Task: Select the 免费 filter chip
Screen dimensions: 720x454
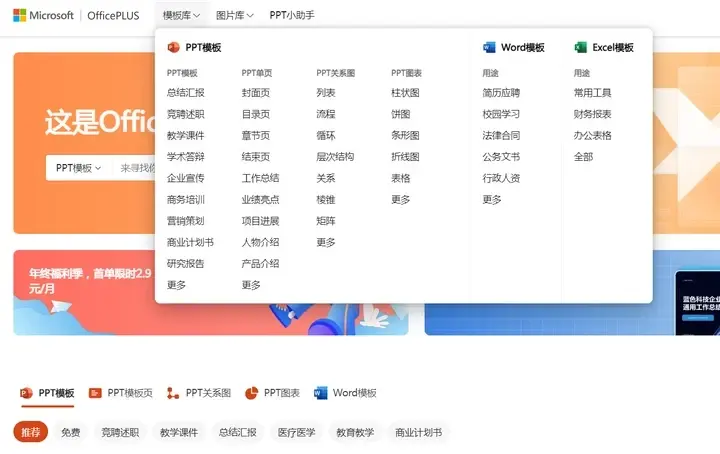Action: 71,432
